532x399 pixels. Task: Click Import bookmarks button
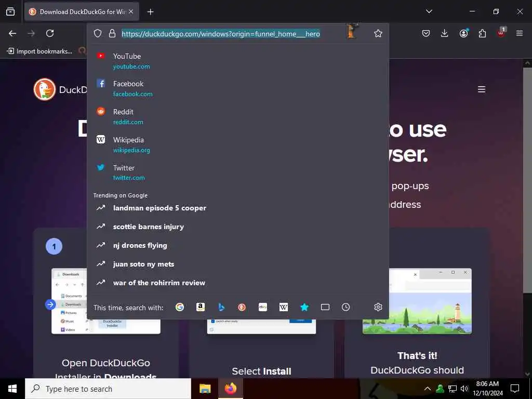[39, 51]
